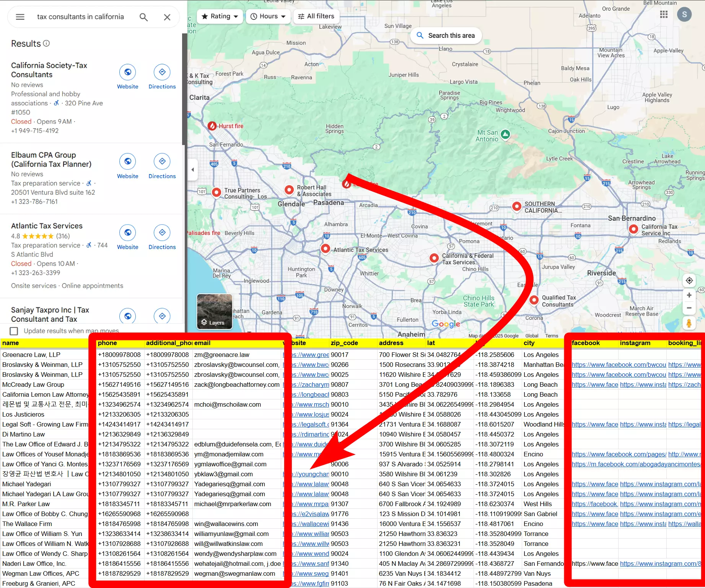Enable Update results when map moves
This screenshot has width=705, height=588.
pos(14,331)
